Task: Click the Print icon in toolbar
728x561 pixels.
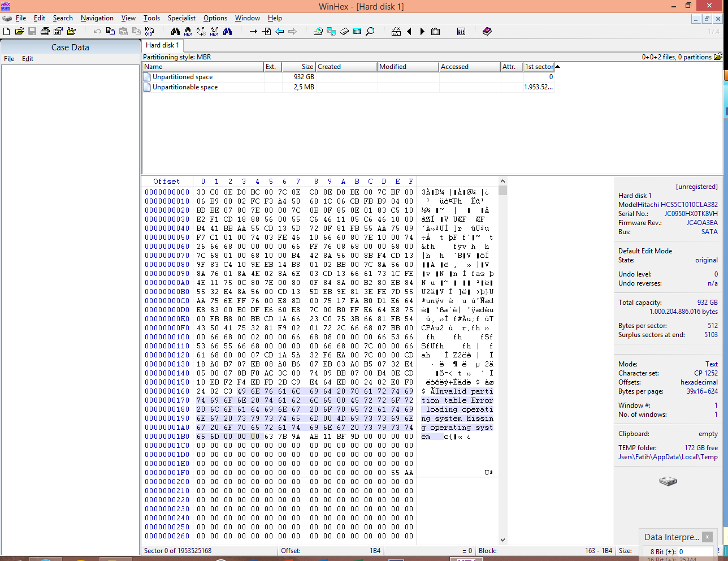Action: coord(45,32)
